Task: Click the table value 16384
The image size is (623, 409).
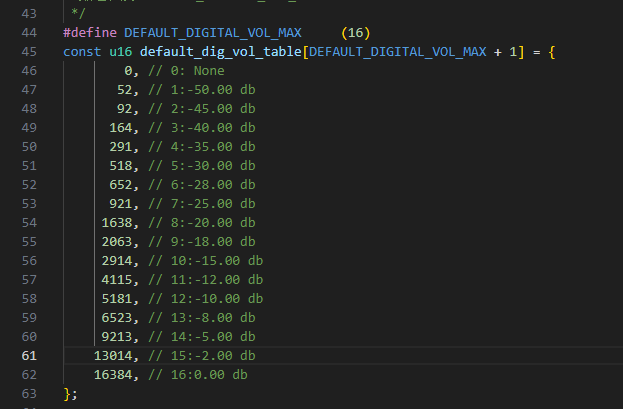Action: [113, 374]
